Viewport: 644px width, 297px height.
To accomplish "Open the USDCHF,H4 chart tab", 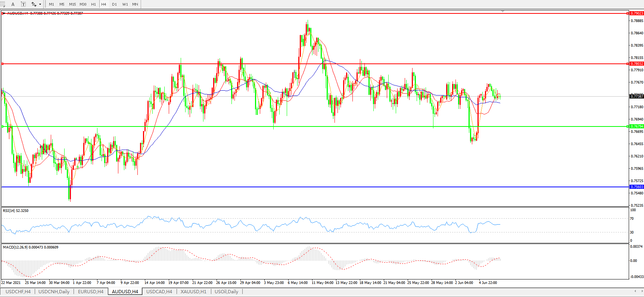I will 18,292.
